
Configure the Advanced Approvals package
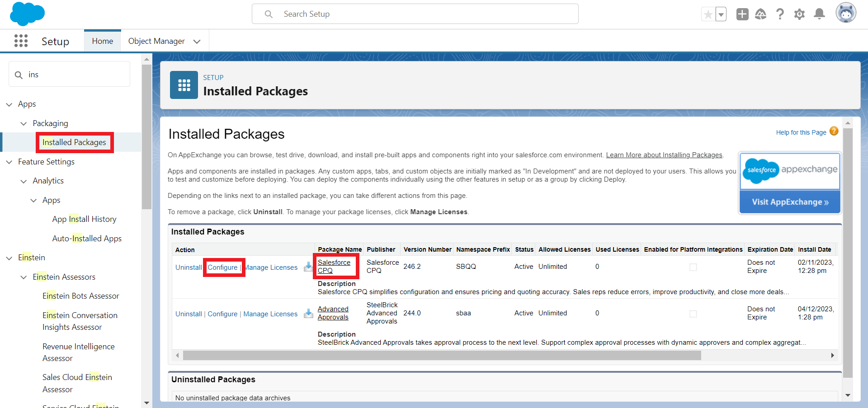(222, 314)
